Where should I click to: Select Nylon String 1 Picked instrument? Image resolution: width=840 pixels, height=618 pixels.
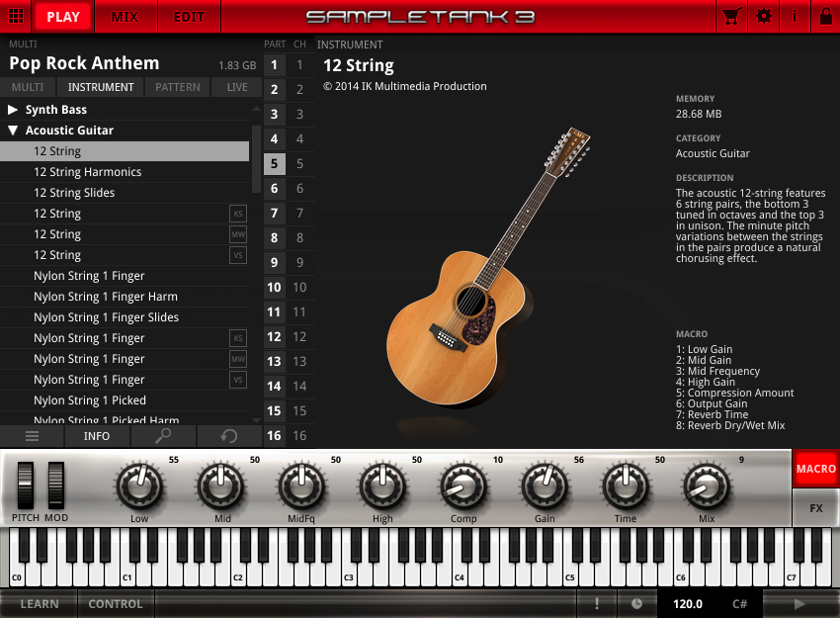click(x=125, y=400)
